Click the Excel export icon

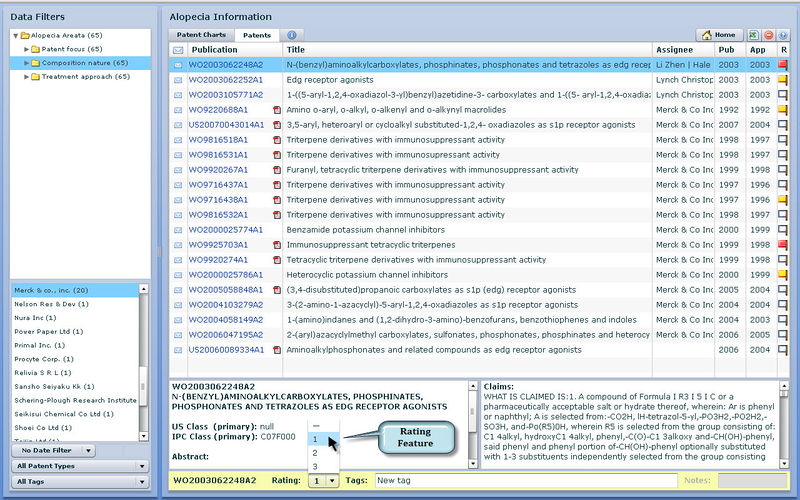click(755, 35)
